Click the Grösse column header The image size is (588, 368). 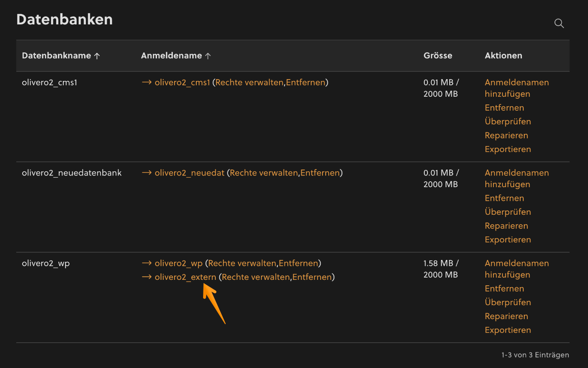(x=438, y=56)
